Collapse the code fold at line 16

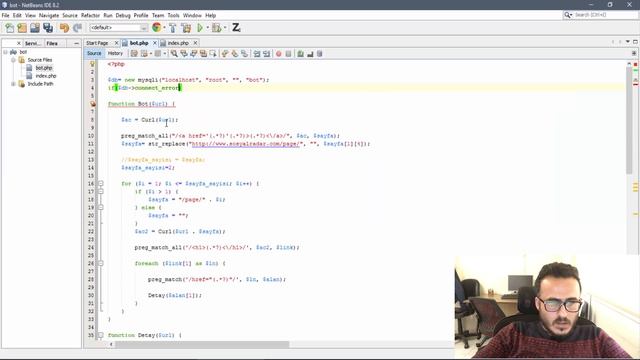[x=101, y=184]
